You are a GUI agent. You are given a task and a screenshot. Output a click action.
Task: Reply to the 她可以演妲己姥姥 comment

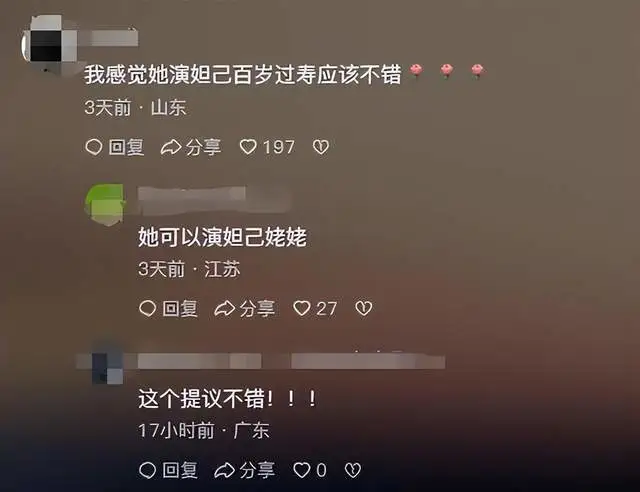(x=169, y=308)
